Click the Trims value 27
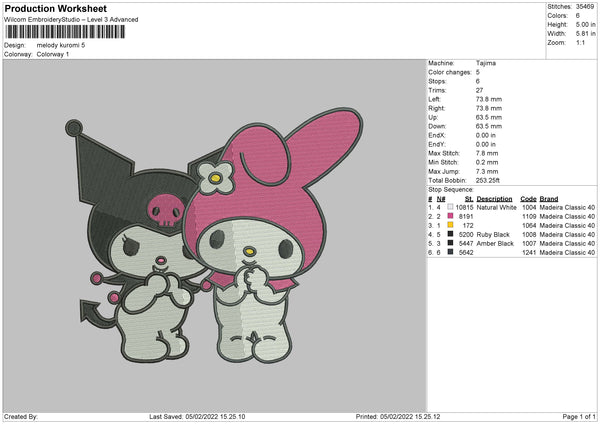 479,90
